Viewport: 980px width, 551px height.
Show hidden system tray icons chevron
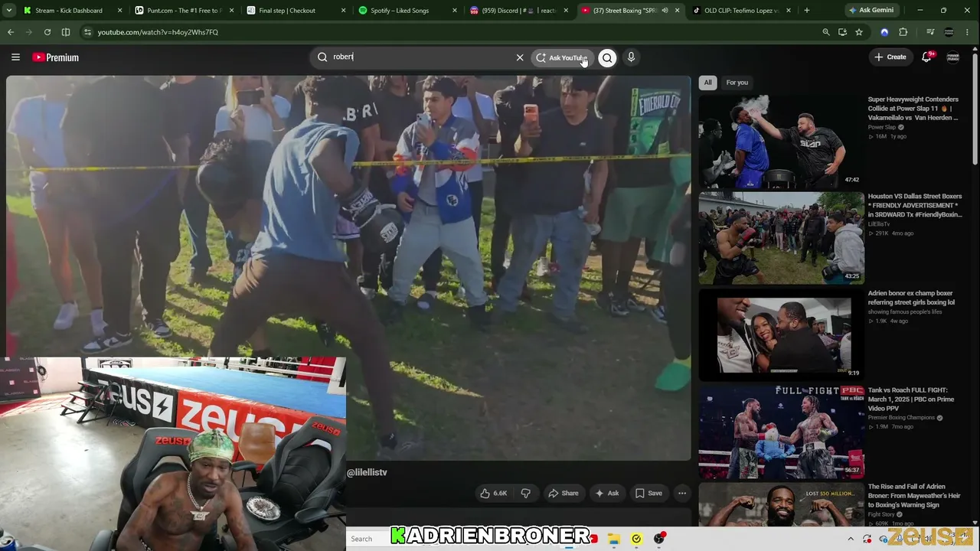pos(850,539)
